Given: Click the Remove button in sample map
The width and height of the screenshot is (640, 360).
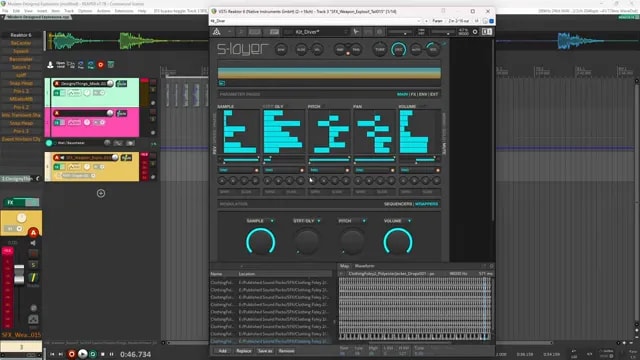Looking at the screenshot, I should 287,351.
